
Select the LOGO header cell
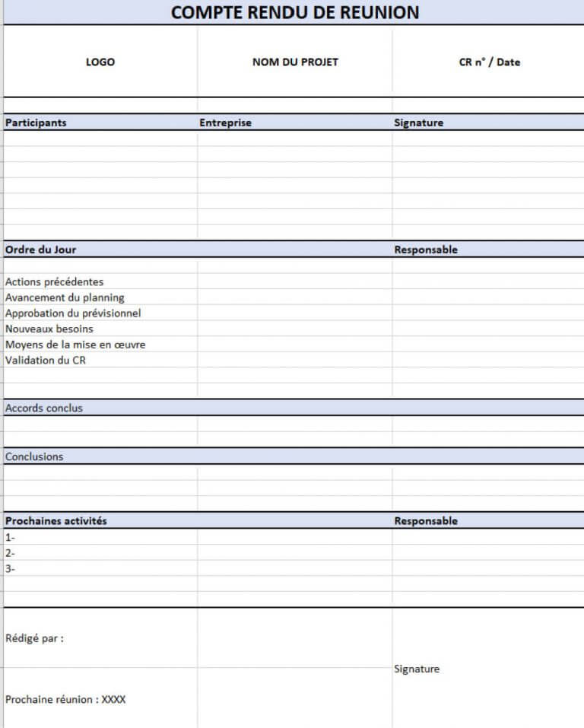[x=100, y=62]
